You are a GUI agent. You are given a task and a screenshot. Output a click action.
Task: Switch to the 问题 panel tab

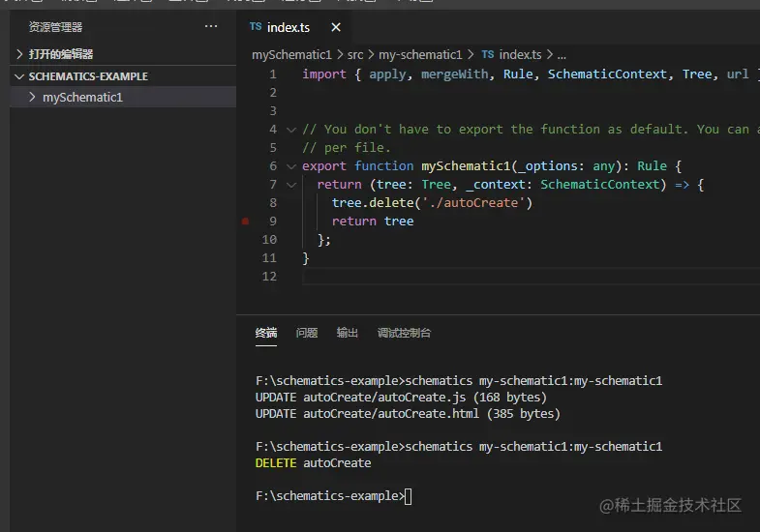pos(307,333)
